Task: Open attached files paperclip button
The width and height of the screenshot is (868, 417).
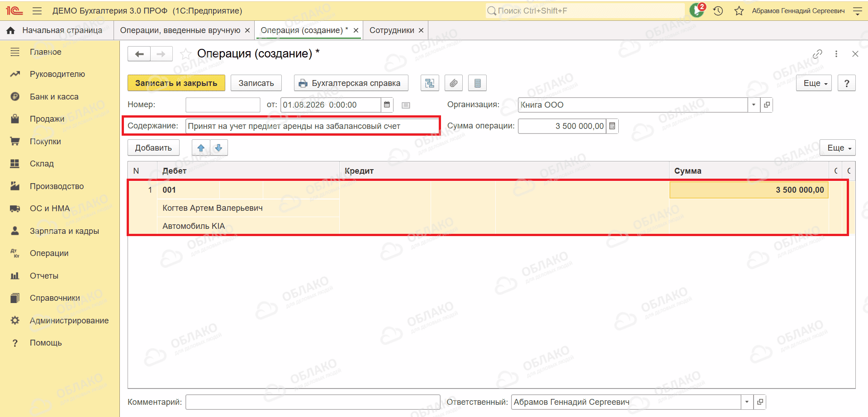Action: coord(454,83)
